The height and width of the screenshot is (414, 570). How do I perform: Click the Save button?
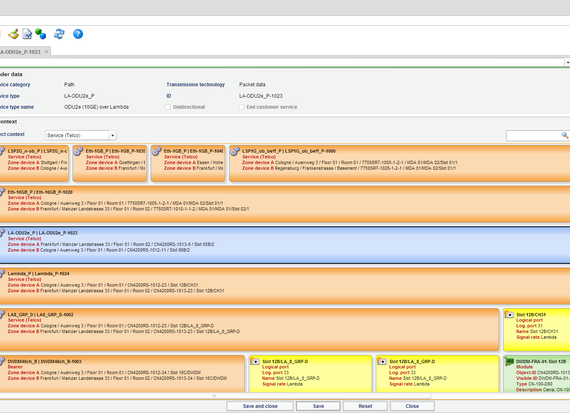coord(318,406)
